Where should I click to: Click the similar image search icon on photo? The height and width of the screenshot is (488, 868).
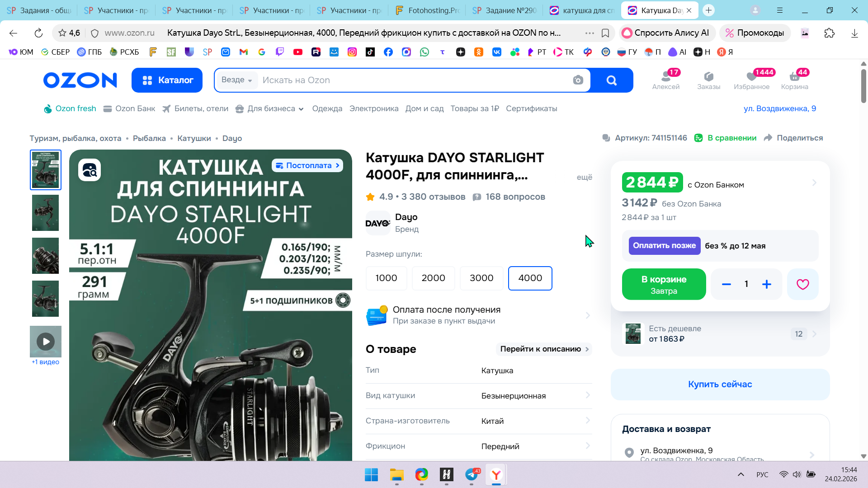tap(90, 170)
